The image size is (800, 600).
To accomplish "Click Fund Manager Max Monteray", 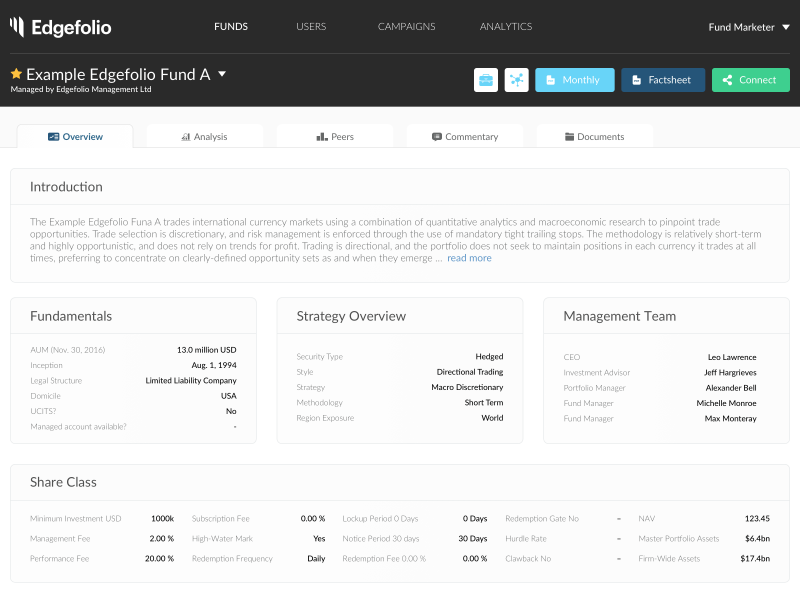I will 731,418.
